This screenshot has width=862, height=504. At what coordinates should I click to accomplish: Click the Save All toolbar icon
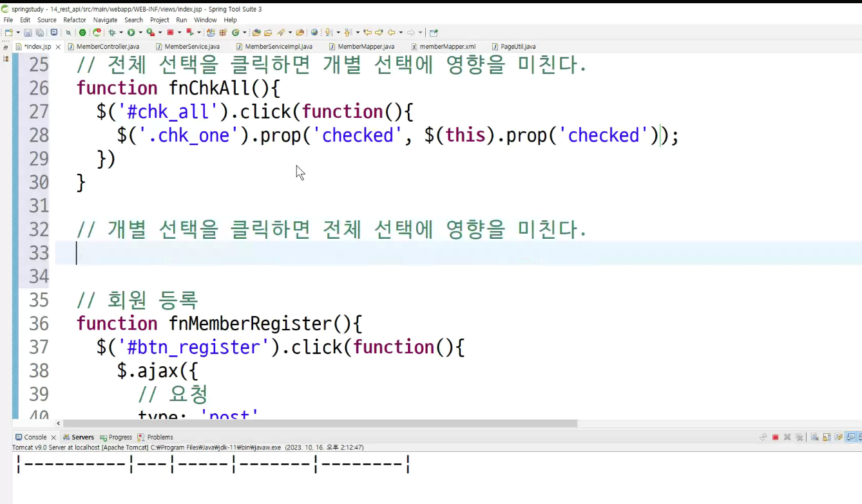[x=39, y=32]
